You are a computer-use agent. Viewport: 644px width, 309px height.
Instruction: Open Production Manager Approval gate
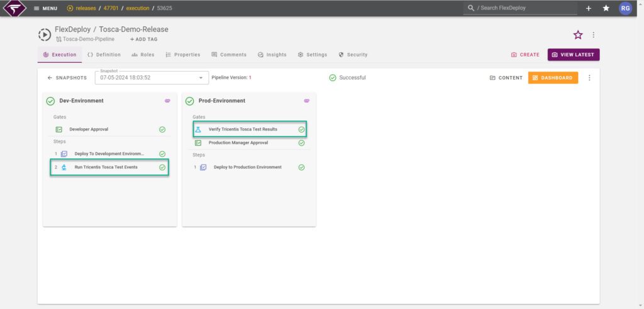point(238,143)
